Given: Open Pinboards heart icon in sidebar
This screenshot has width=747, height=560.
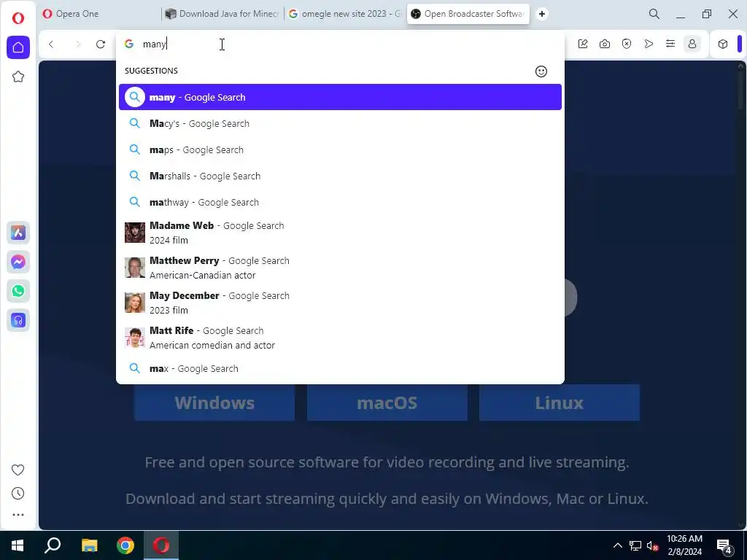Looking at the screenshot, I should click(x=18, y=470).
